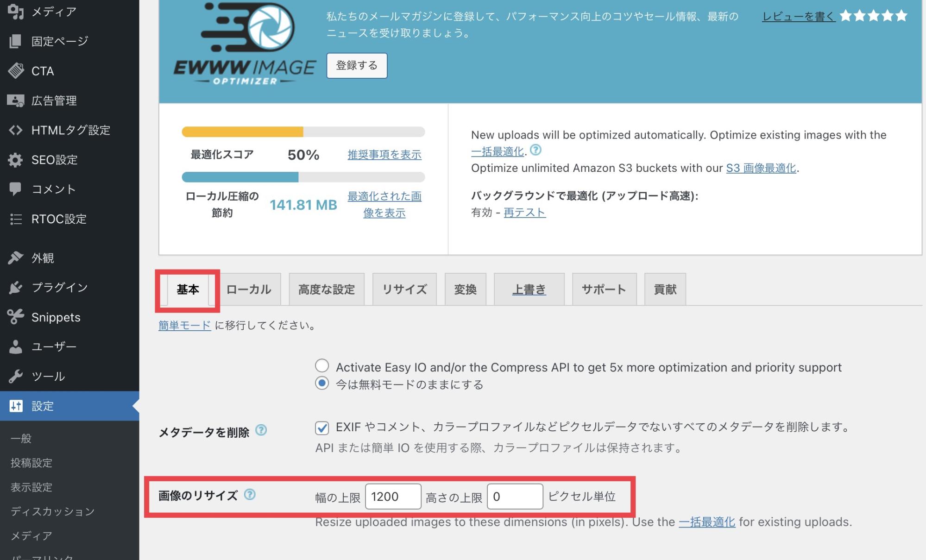Click the プラグイン plug icon

coord(16,287)
